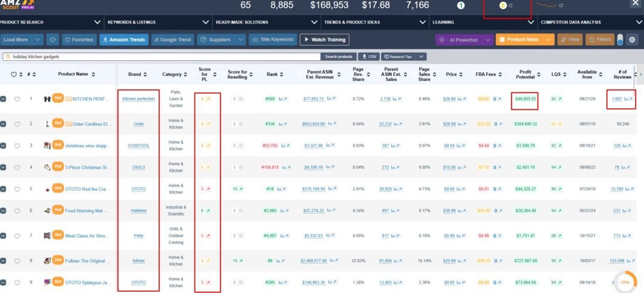Image resolution: width=644 pixels, height=293 pixels.
Task: Favorite the OTOTO Red the Crab heart
Action: coord(17,189)
